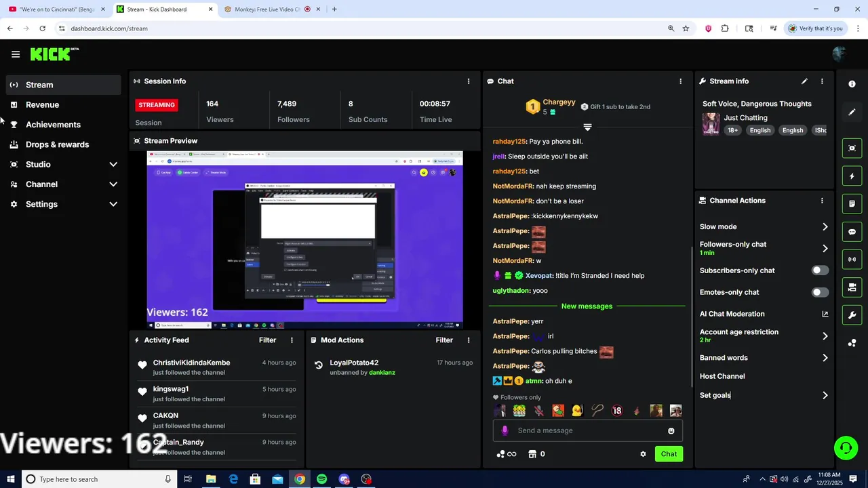Click the stream preview thumbnail
Viewport: 868px width, 488px height.
tap(304, 240)
